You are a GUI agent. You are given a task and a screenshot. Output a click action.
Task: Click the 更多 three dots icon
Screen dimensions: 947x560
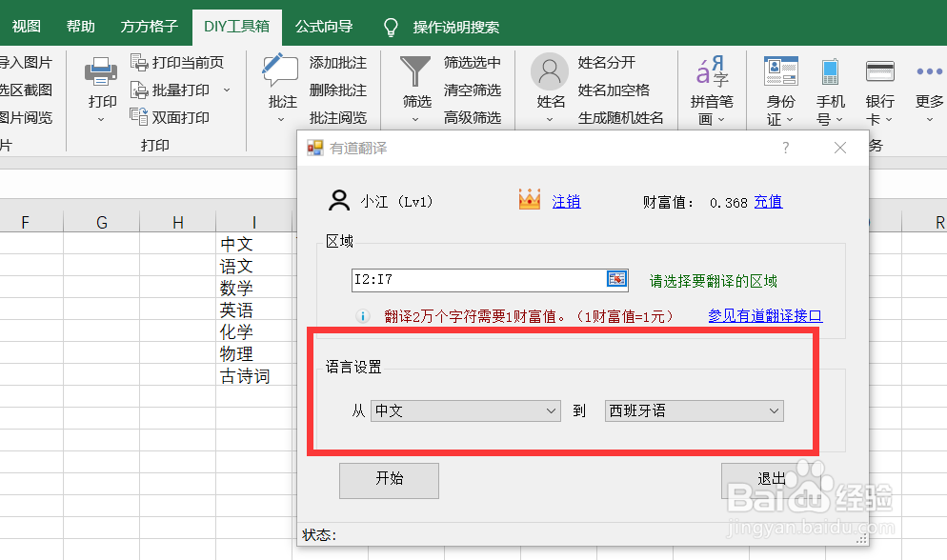[929, 71]
